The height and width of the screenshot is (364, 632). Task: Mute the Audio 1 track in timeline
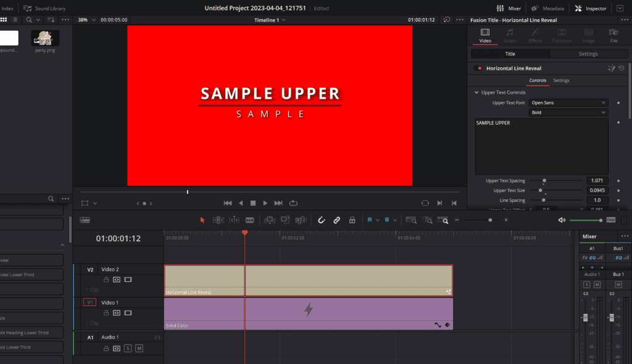point(139,349)
